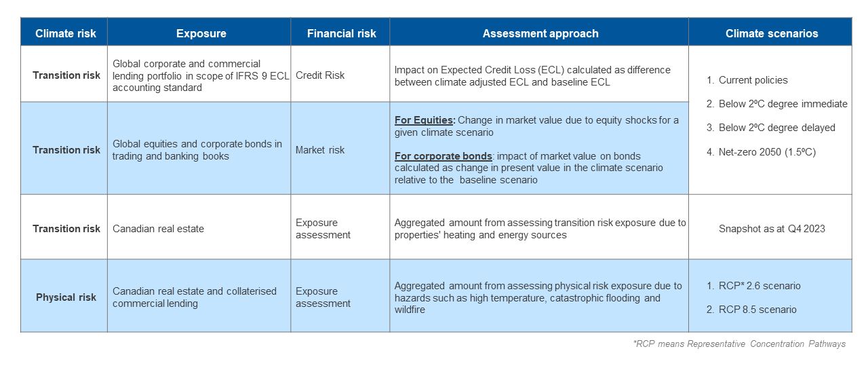This screenshot has width=868, height=368.
Task: Select the Current policies scenario item
Action: (753, 80)
